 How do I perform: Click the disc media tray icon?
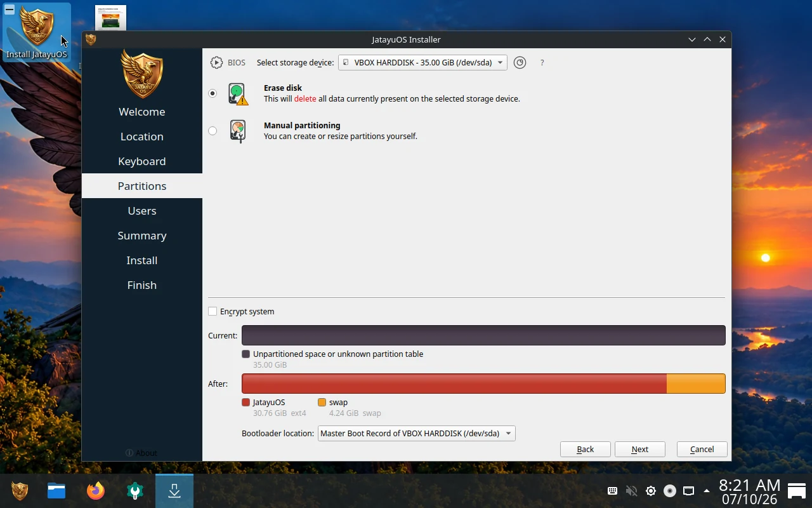click(x=669, y=491)
